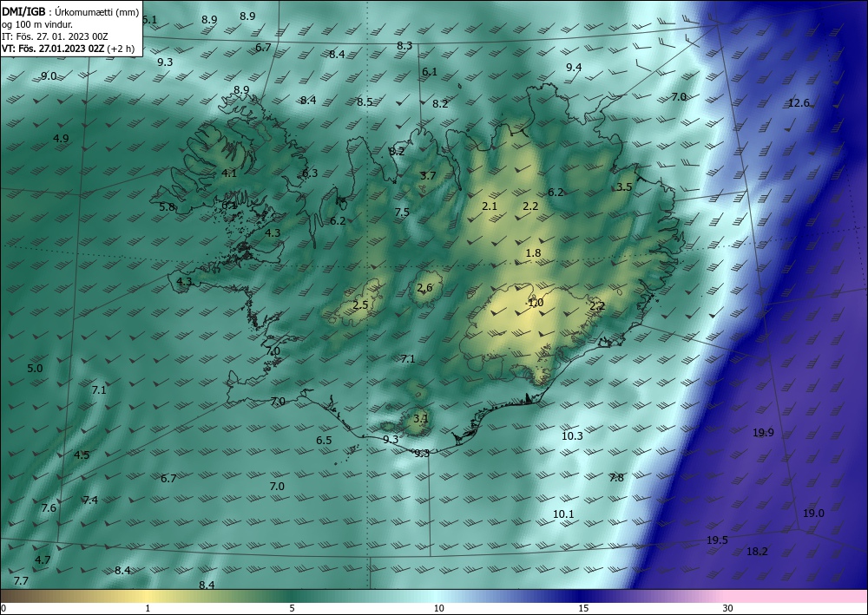Click the 'og 100 m vindur.' line
Image resolution: width=868 pixels, height=615 pixels.
(37, 24)
